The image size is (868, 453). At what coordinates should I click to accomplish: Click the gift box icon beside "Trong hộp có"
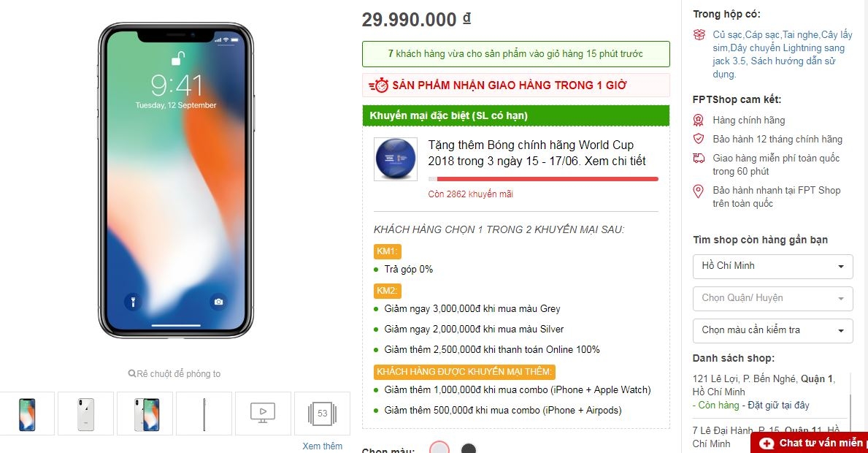coord(699,34)
